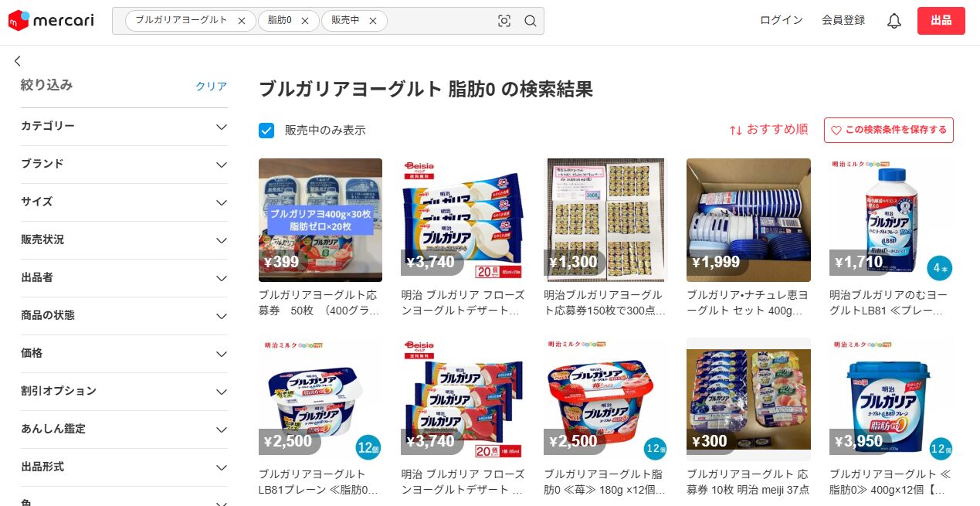This screenshot has height=506, width=980.
Task: Remove 販売中 search chip
Action: point(373,21)
